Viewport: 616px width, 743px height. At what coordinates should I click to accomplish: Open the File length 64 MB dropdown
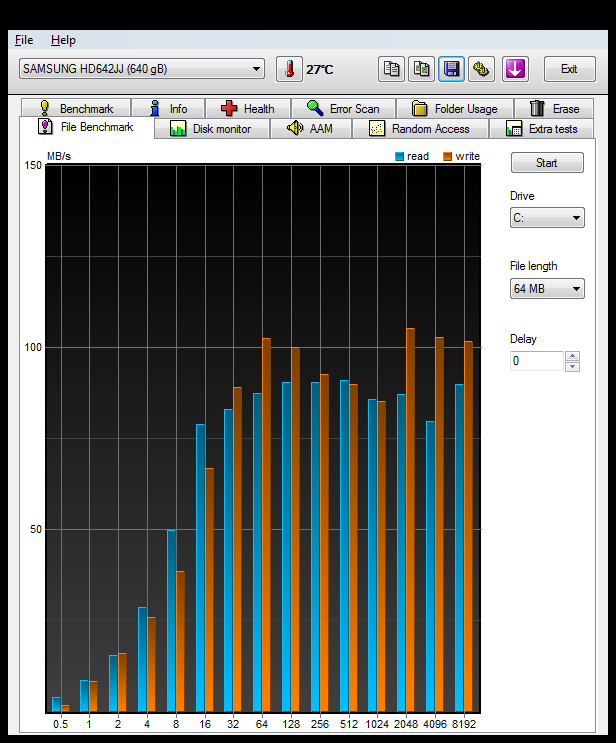(x=547, y=289)
